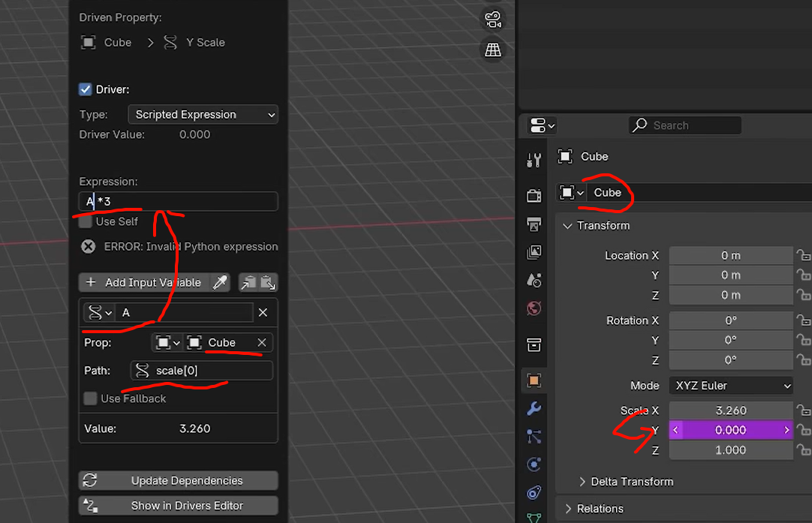Enable the Use Self checkbox

(x=86, y=221)
